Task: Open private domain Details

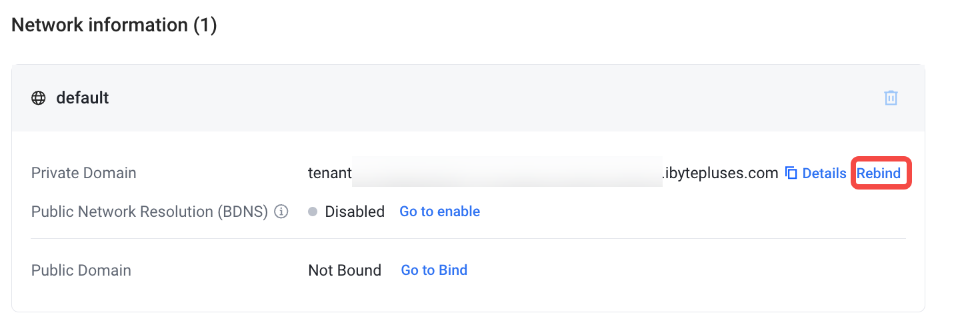Action: pyautogui.click(x=824, y=174)
